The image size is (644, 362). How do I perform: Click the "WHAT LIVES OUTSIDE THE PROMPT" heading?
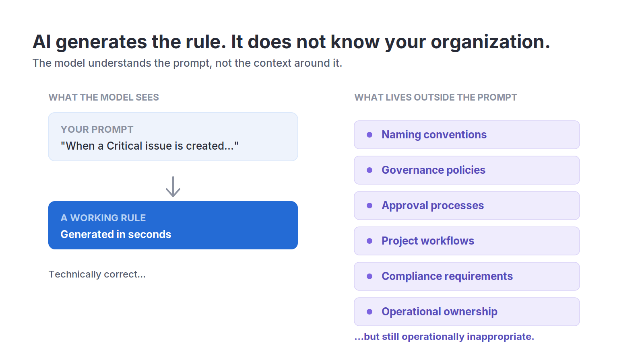pyautogui.click(x=436, y=97)
